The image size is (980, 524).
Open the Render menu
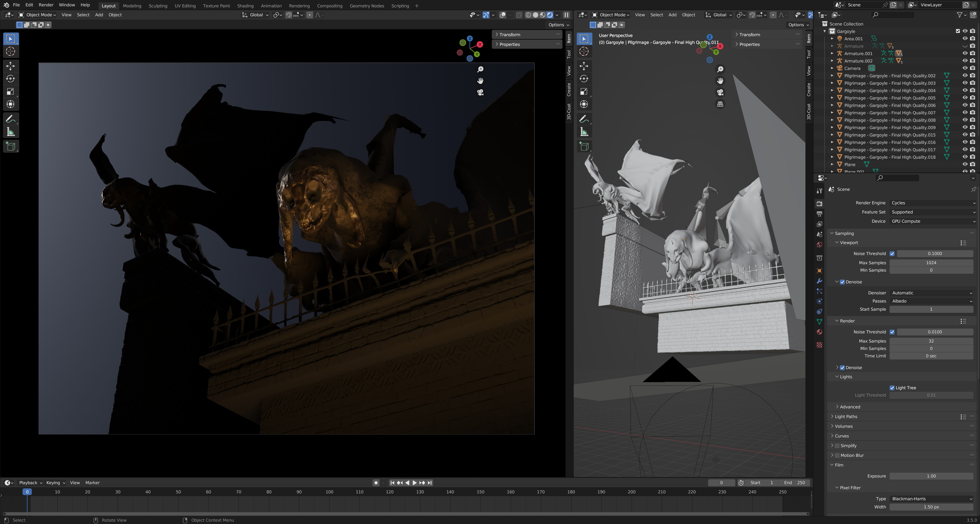tap(46, 5)
